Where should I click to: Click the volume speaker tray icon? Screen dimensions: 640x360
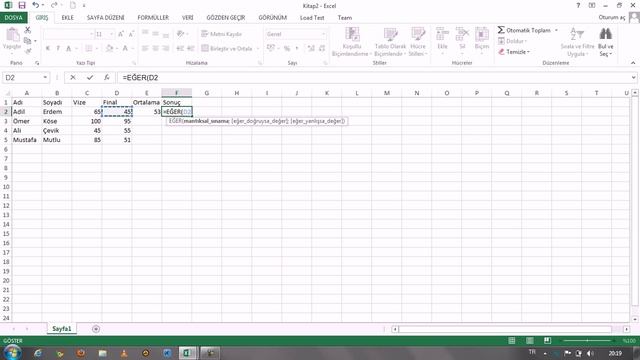590,353
